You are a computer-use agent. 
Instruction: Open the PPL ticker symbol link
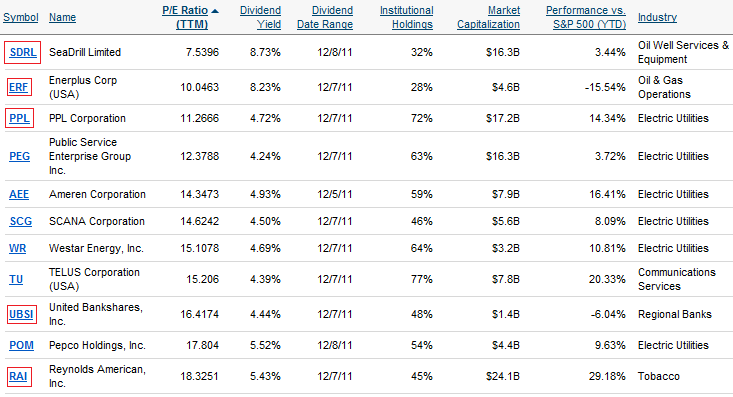pyautogui.click(x=20, y=118)
